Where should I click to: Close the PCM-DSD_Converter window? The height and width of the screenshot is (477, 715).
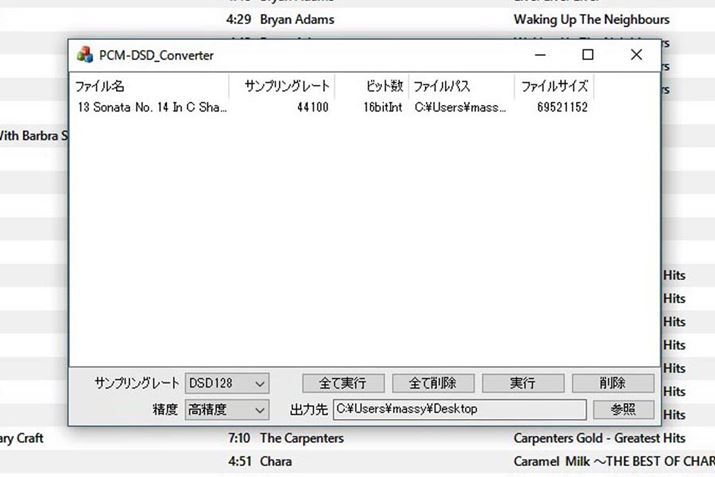click(x=636, y=56)
